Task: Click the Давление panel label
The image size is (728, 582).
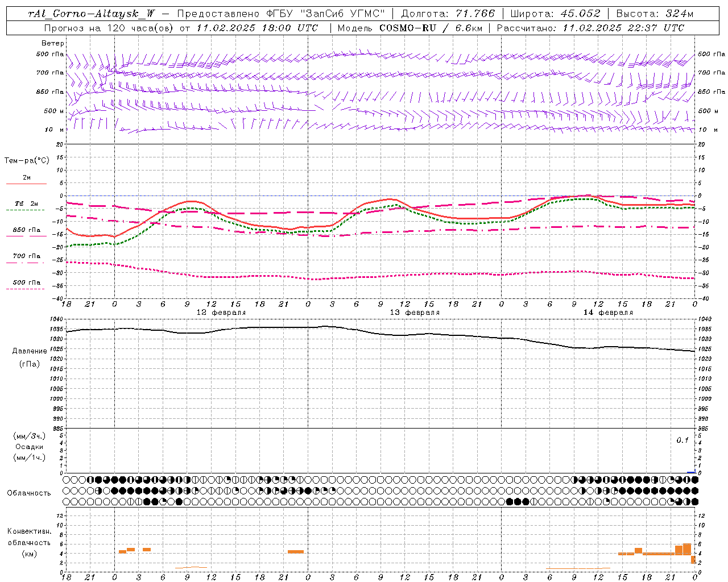Action: (x=30, y=351)
